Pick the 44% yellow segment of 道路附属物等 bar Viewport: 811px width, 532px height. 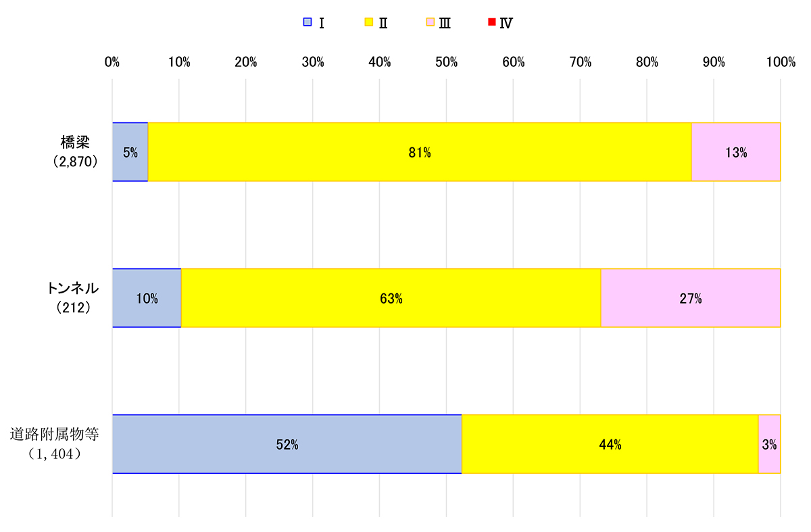click(x=610, y=444)
